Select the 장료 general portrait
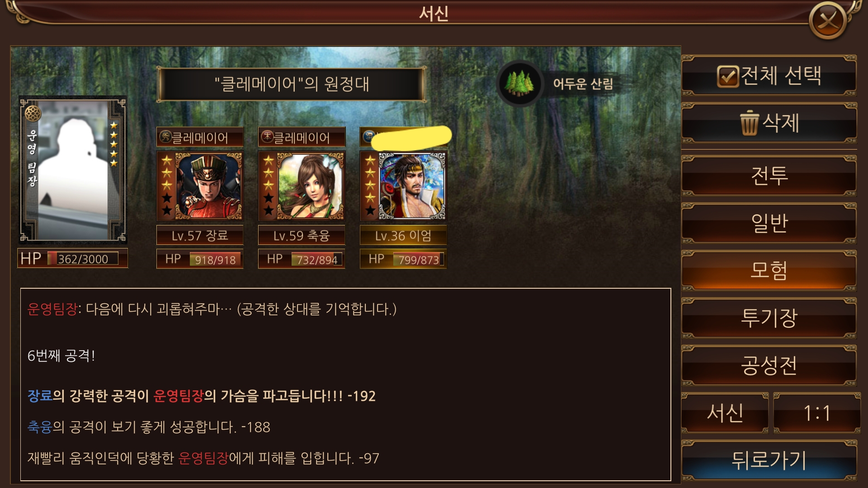This screenshot has height=488, width=868. (200, 185)
